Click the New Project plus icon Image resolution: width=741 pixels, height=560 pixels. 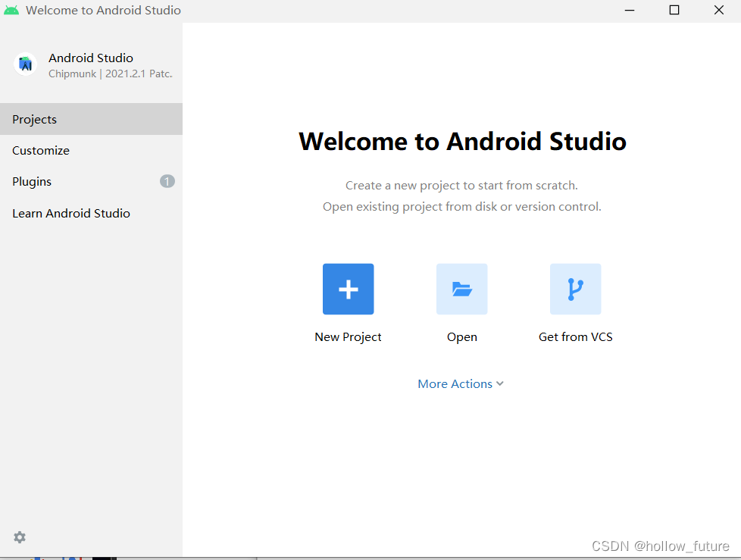click(349, 289)
